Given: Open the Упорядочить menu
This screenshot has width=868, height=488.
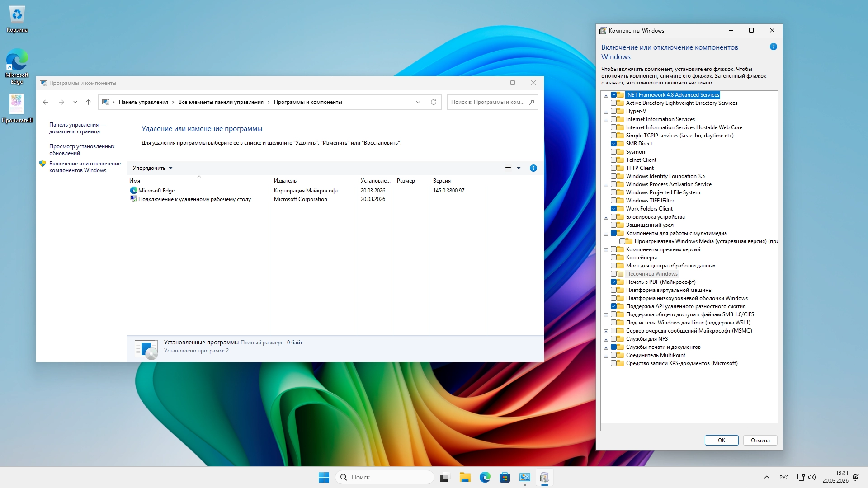Looking at the screenshot, I should pos(152,168).
